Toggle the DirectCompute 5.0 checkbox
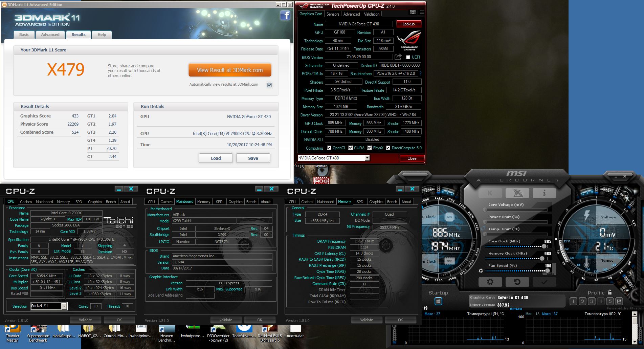644x349 pixels. pos(388,148)
